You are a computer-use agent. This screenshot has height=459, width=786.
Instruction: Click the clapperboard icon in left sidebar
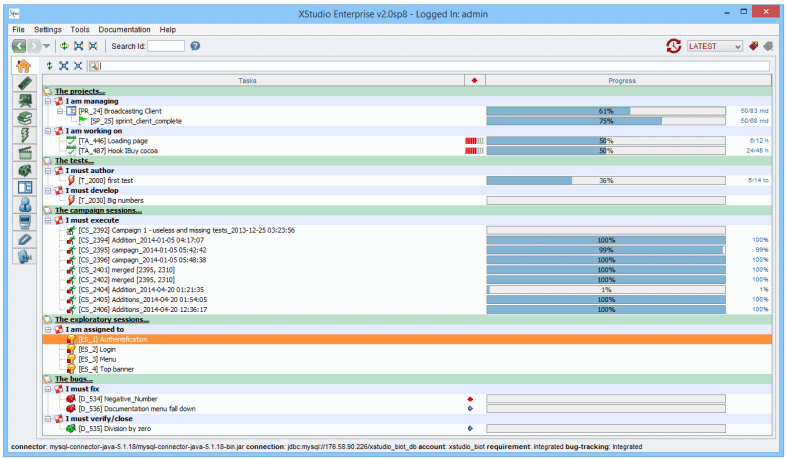pos(25,152)
